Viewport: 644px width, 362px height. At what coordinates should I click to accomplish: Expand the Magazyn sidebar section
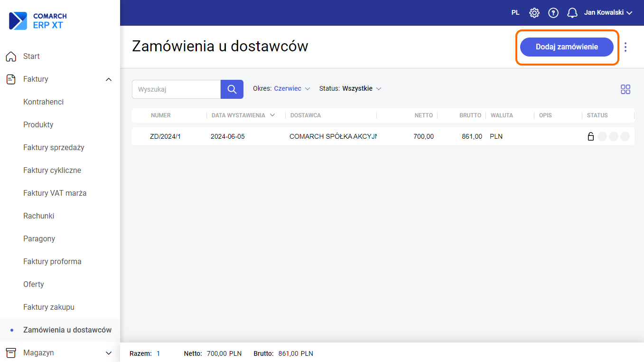(108, 353)
